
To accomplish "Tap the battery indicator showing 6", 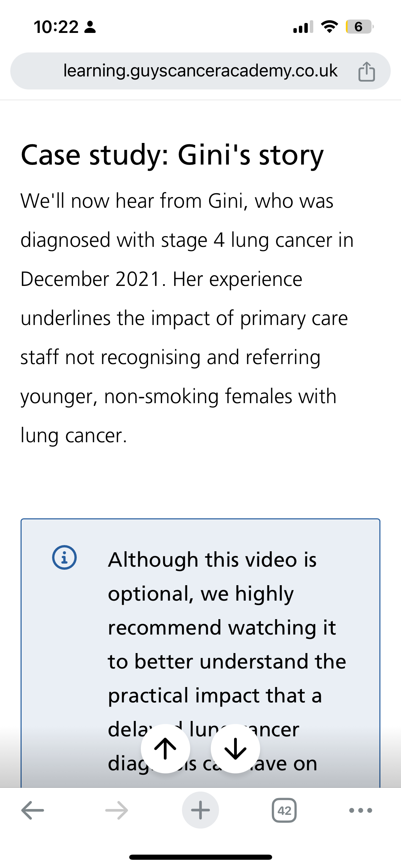I will pos(359,27).
